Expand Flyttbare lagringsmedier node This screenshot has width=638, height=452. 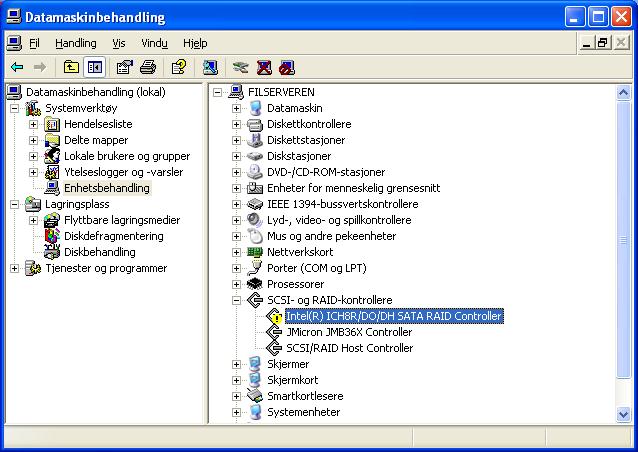tap(33, 220)
